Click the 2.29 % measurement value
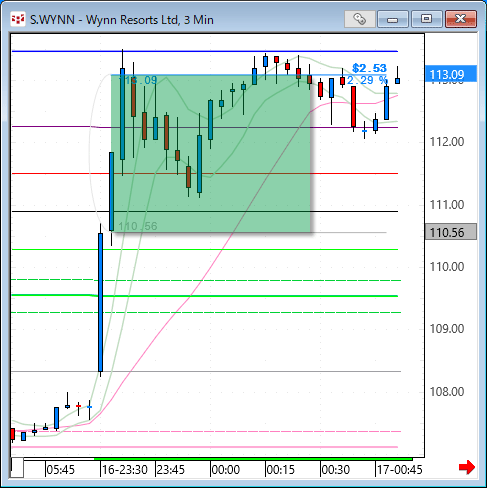The height and width of the screenshot is (488, 487). 367,80
